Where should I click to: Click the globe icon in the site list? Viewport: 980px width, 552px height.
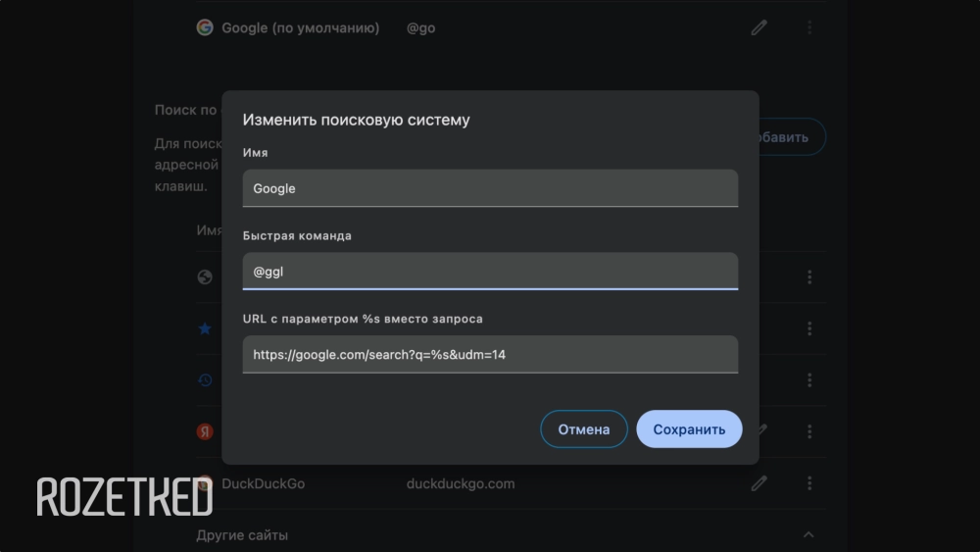(205, 276)
